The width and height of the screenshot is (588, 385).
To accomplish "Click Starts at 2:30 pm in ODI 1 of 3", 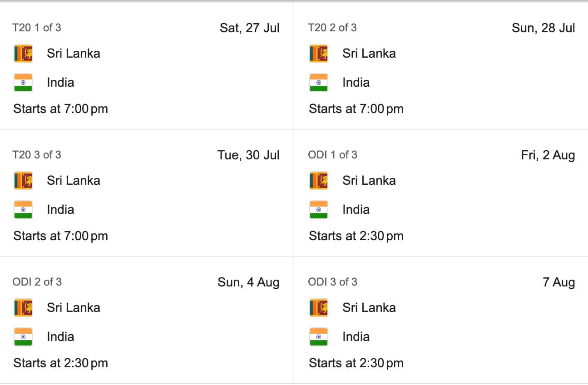I will (x=356, y=236).
